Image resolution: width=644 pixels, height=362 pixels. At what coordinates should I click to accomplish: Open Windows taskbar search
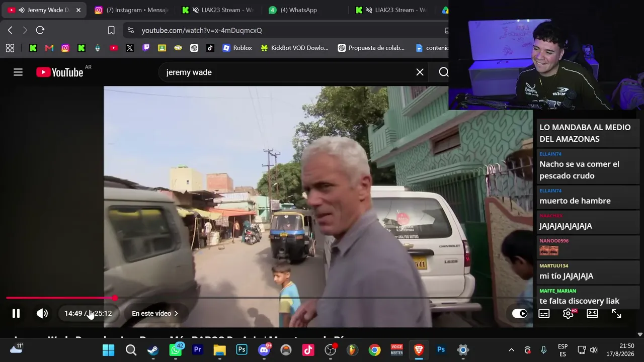point(131,349)
